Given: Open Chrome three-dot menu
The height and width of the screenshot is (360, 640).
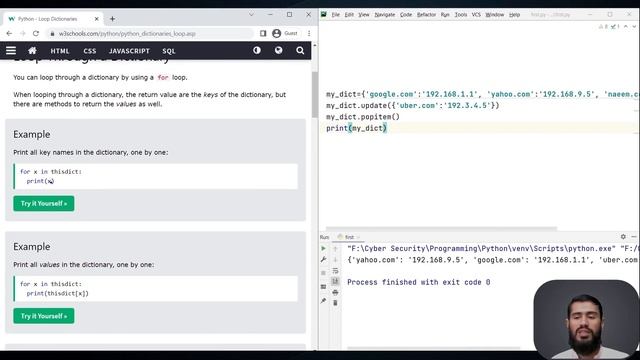Looking at the screenshot, I should pyautogui.click(x=309, y=33).
